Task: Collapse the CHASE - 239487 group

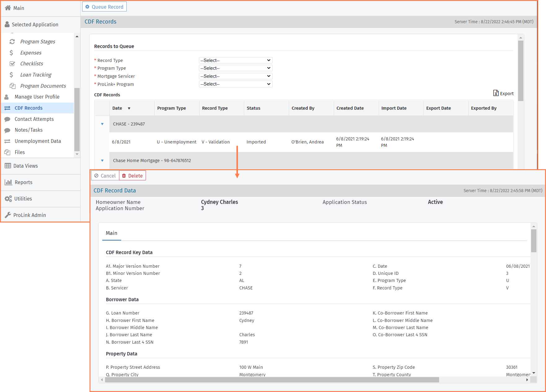Action: 102,124
